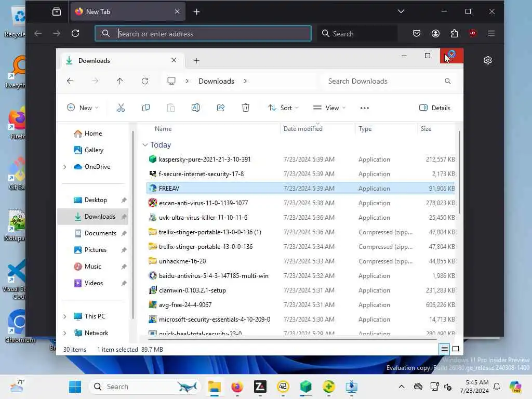This screenshot has width=532, height=399.
Task: Click the Copy icon in Explorer toolbar
Action: tap(146, 108)
